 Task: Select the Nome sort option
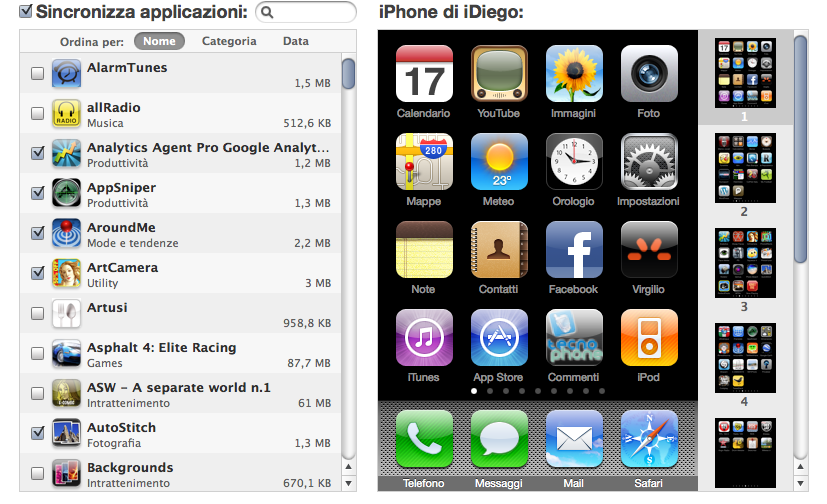click(x=159, y=42)
